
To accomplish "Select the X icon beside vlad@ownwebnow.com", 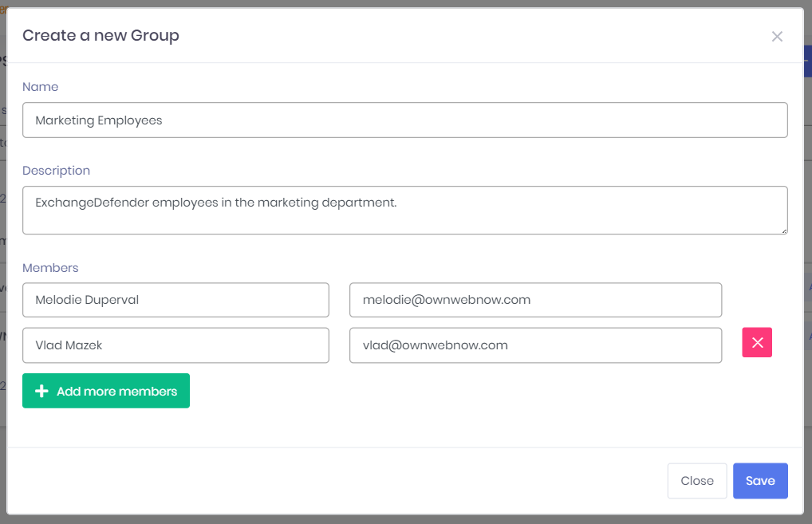I will (755, 342).
